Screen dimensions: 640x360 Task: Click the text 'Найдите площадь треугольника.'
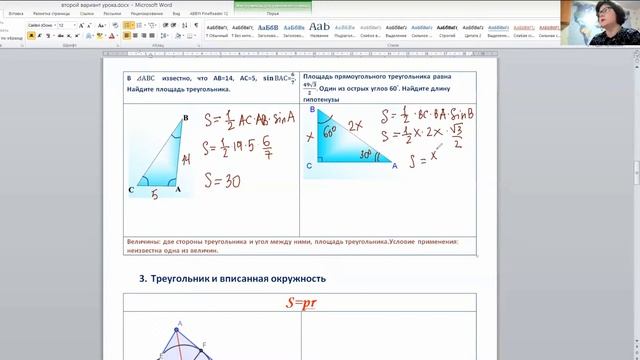tap(178, 89)
